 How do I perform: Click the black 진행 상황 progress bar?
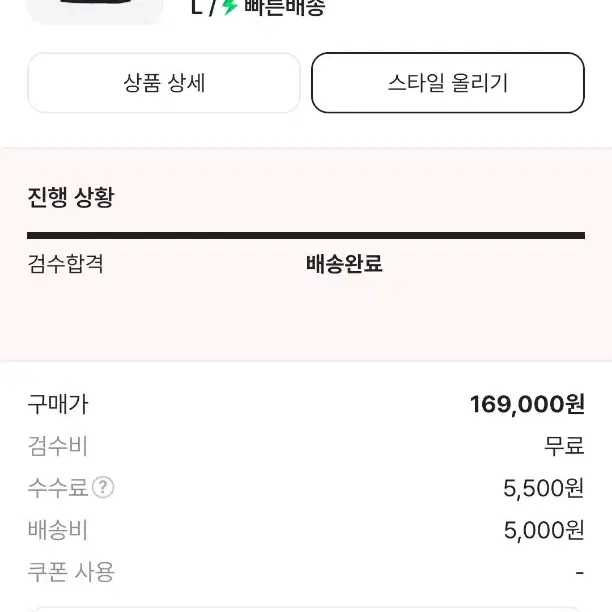coord(306,235)
